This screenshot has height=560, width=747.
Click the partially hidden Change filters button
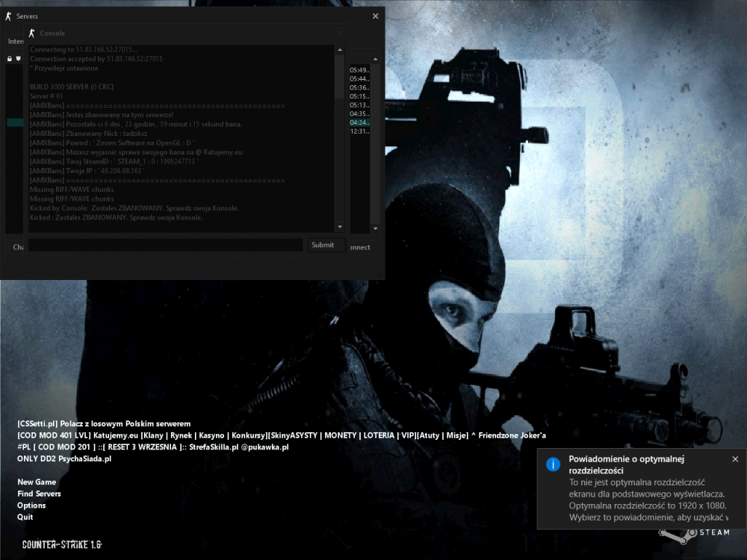(x=18, y=247)
